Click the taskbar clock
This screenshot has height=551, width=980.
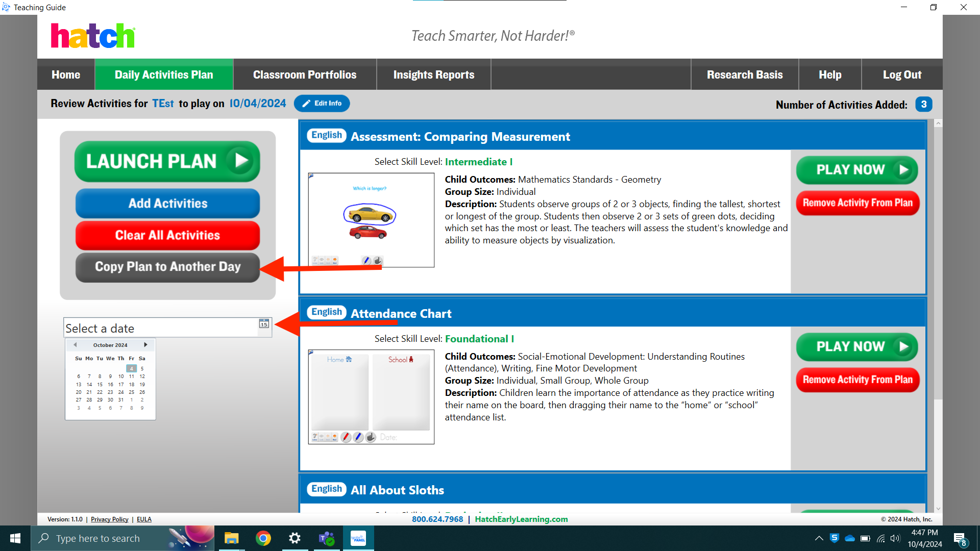925,538
